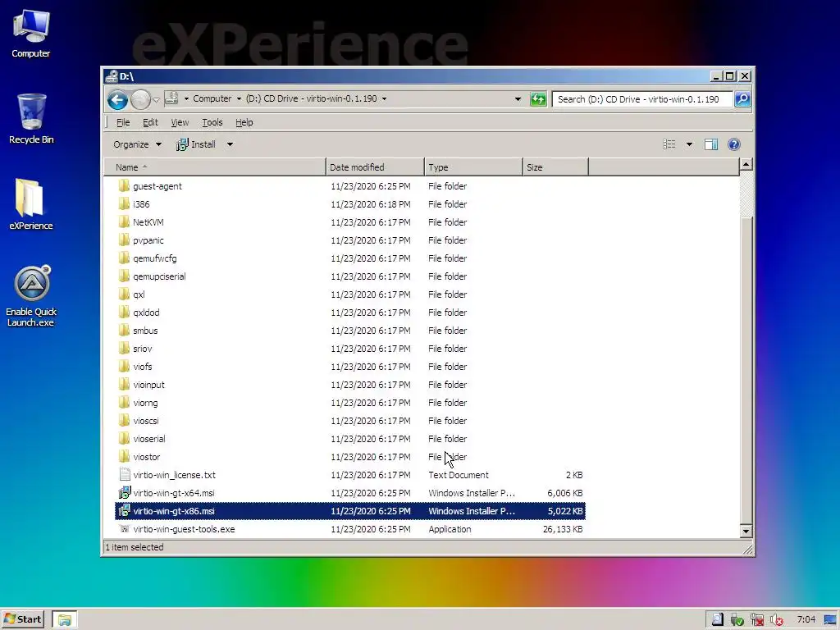Select the pvpanic folder row

tap(350, 240)
